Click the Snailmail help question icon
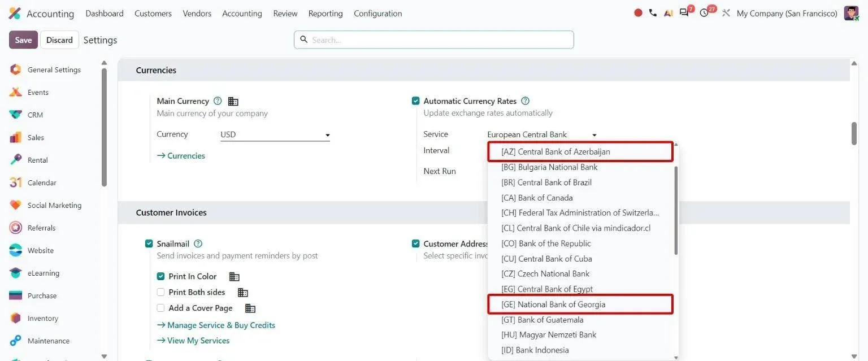 point(198,243)
